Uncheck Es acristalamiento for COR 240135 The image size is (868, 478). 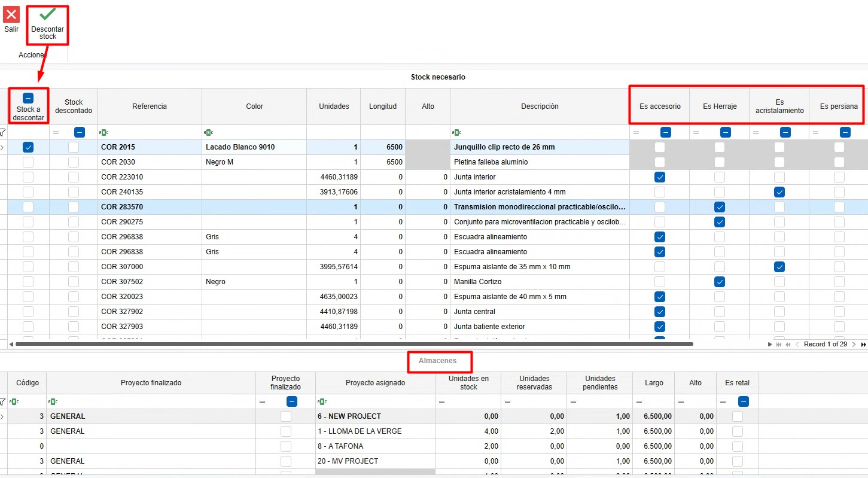779,192
